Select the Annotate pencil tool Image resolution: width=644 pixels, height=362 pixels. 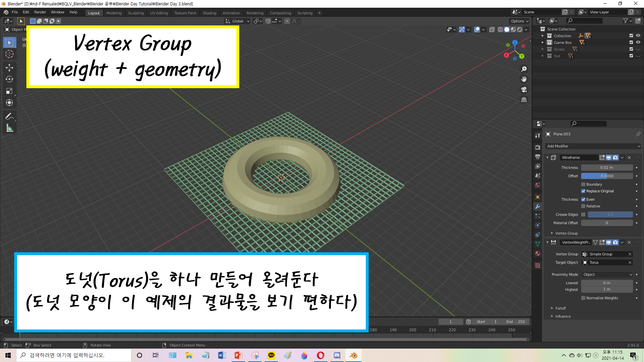coord(9,116)
